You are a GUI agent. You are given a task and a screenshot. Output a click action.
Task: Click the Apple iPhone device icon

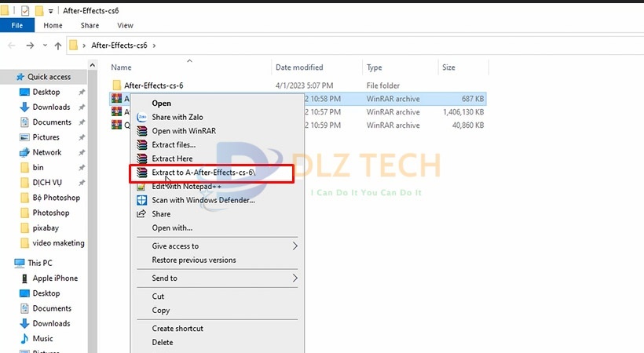(24, 278)
